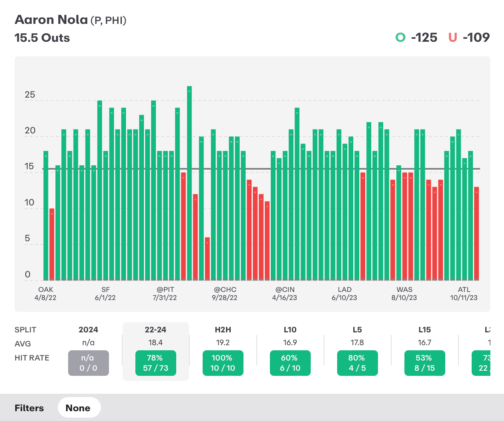Image resolution: width=504 pixels, height=421 pixels.
Task: Click the 53% 8/15 hit rate badge
Action: [424, 363]
